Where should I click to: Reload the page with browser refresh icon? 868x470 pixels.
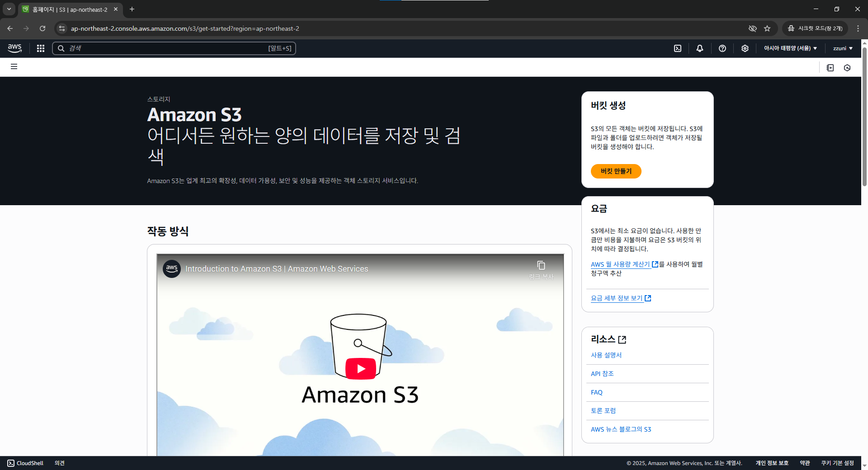[x=42, y=28]
